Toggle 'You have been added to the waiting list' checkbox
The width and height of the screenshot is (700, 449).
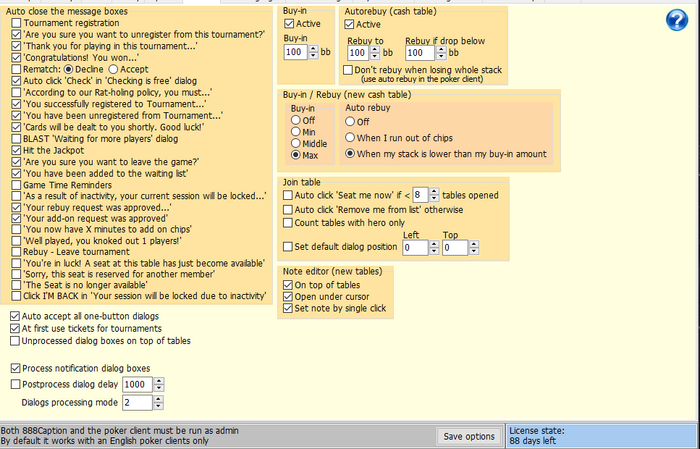(16, 174)
